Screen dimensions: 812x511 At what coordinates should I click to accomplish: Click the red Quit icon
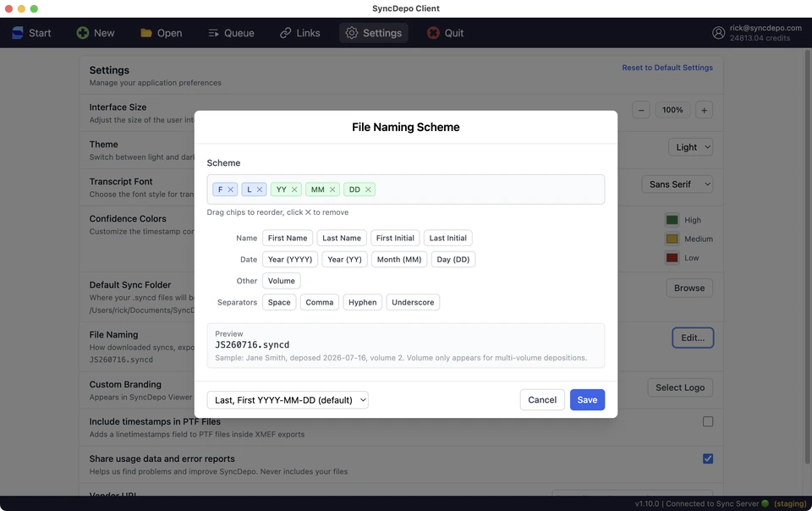click(433, 33)
